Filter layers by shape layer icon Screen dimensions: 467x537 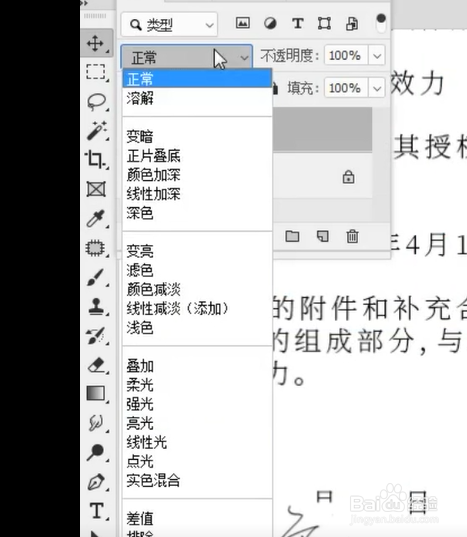pos(324,24)
